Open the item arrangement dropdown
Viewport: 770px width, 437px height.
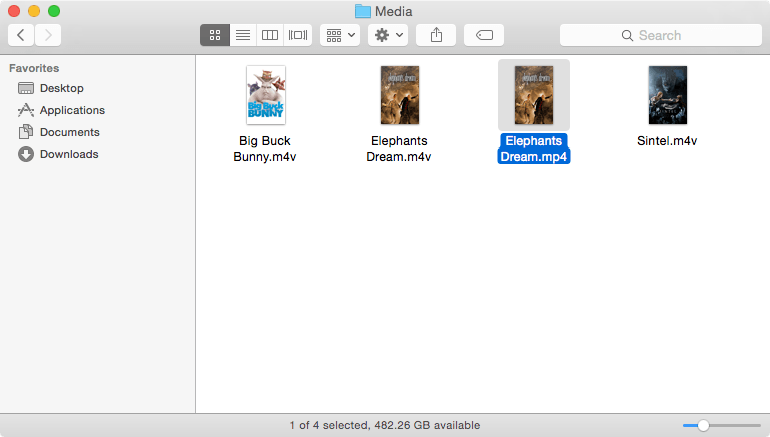341,35
